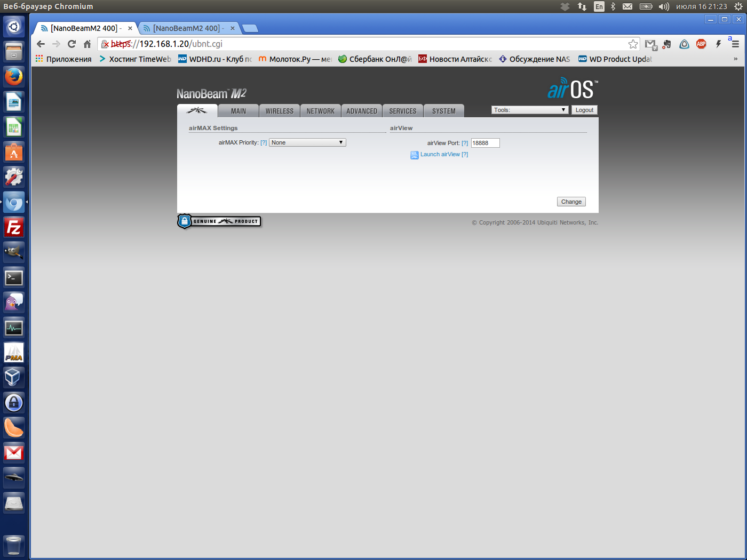
Task: Click the broken HTTPS security icon
Action: [x=105, y=44]
